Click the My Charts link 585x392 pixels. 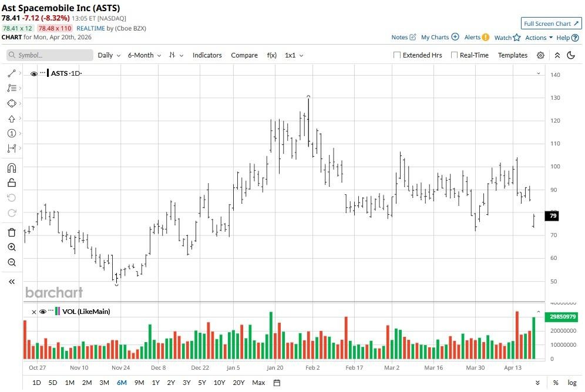tap(435, 37)
